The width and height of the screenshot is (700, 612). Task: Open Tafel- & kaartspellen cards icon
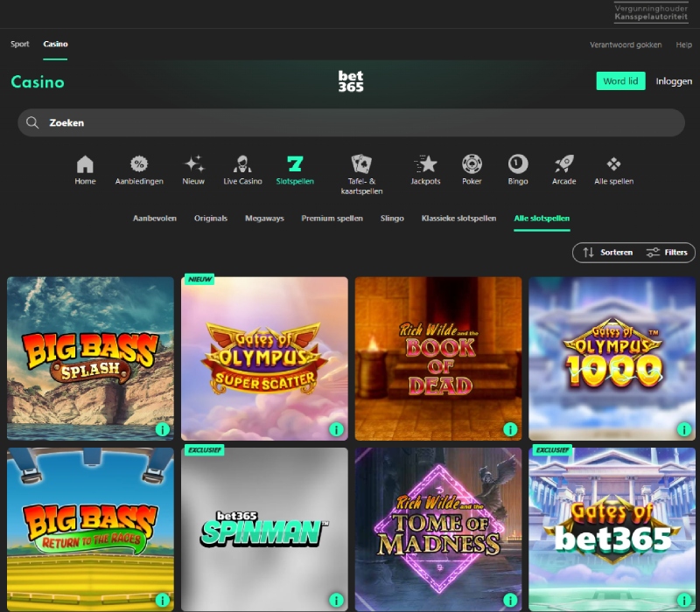361,164
